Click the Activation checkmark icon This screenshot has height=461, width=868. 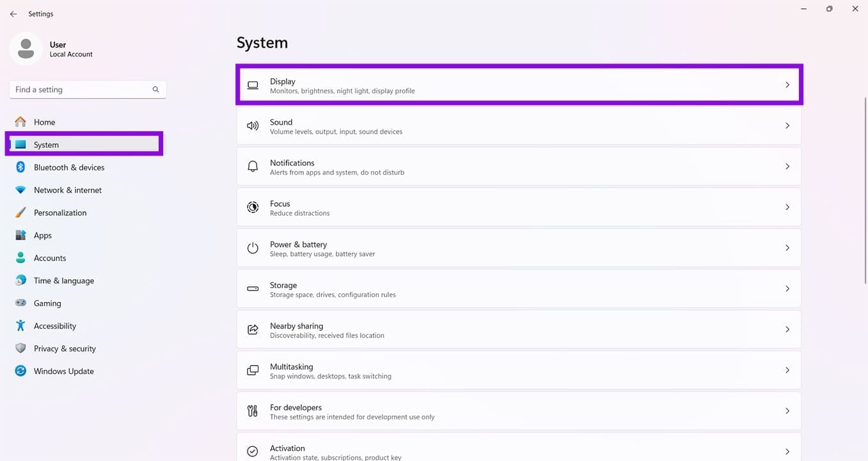tap(253, 451)
